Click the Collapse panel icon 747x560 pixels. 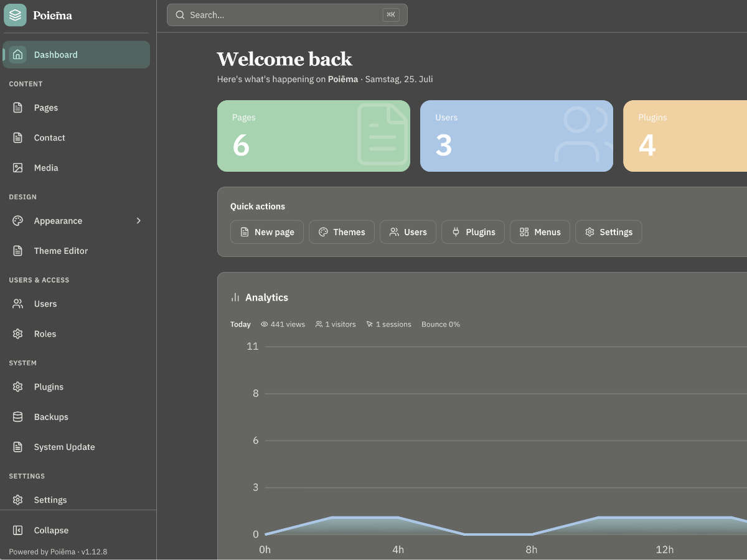(x=18, y=530)
